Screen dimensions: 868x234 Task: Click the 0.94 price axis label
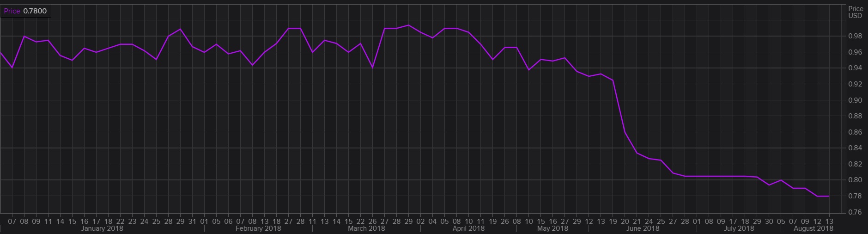pyautogui.click(x=856, y=68)
